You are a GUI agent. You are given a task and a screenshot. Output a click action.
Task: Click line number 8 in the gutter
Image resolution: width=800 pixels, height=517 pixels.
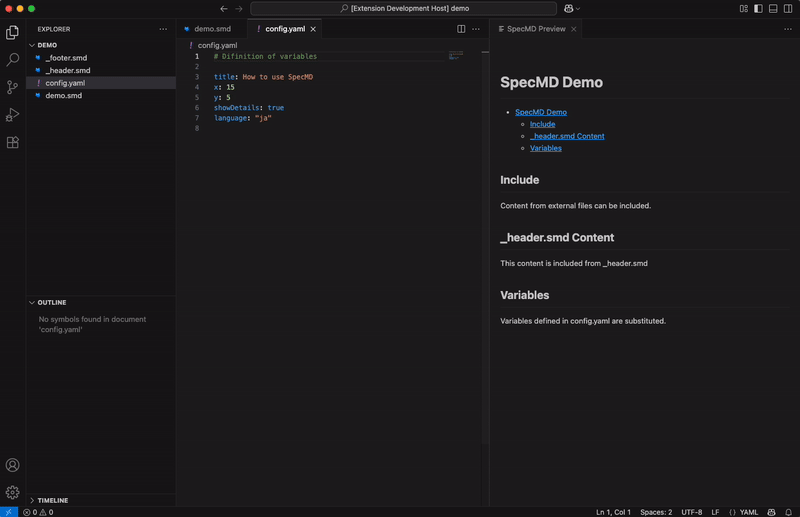pos(197,128)
